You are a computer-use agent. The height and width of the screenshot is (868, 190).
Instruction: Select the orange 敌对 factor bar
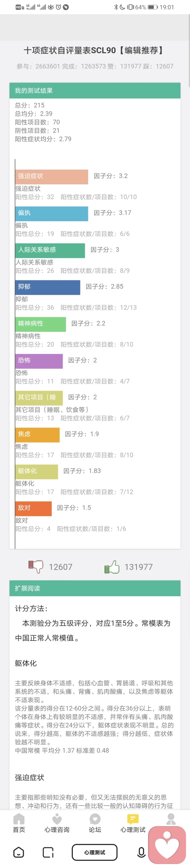[x=33, y=508]
